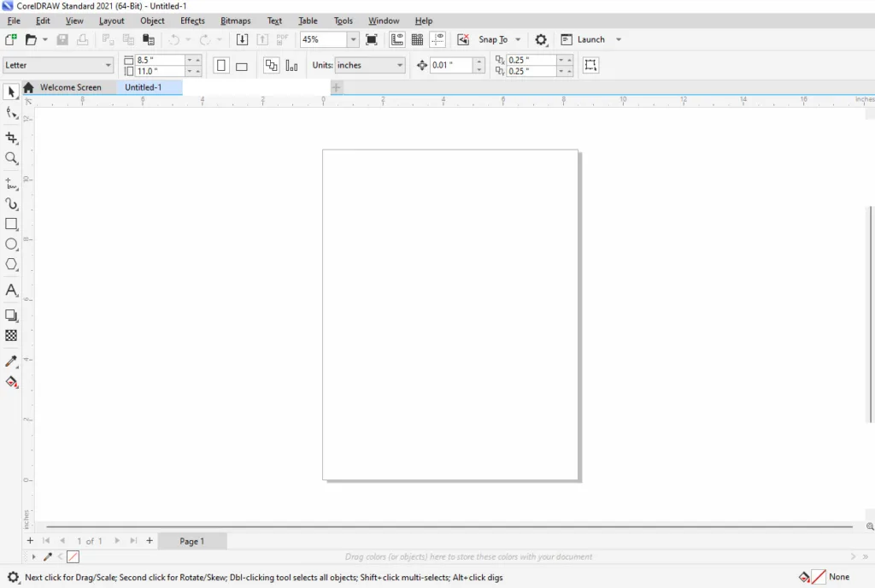The height and width of the screenshot is (588, 875).
Task: Toggle Current page layout option
Action: pyautogui.click(x=291, y=65)
